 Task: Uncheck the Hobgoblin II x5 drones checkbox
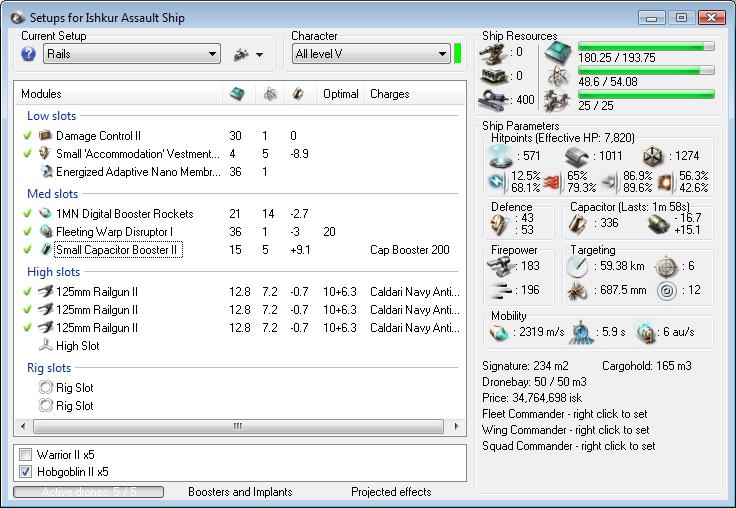[26, 472]
